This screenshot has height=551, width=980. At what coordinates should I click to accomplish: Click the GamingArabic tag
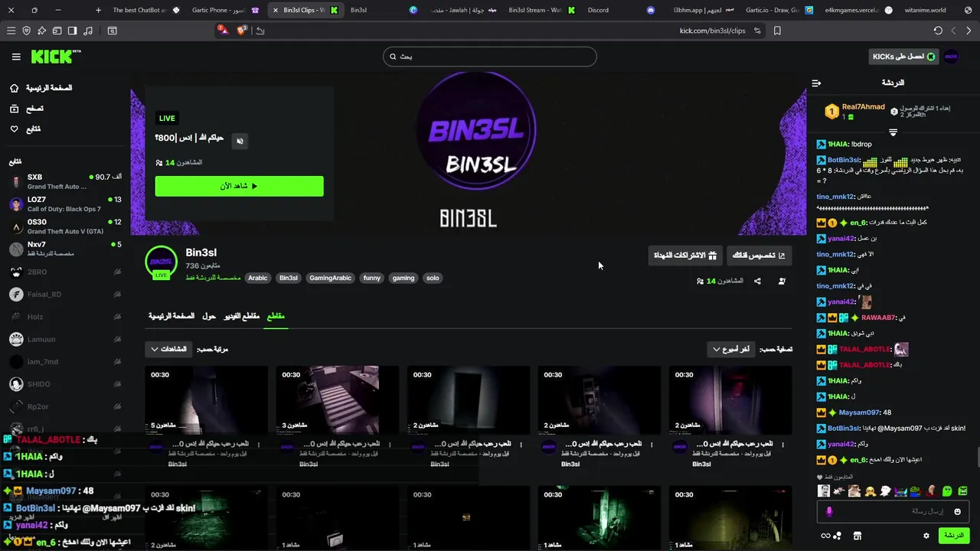point(330,278)
